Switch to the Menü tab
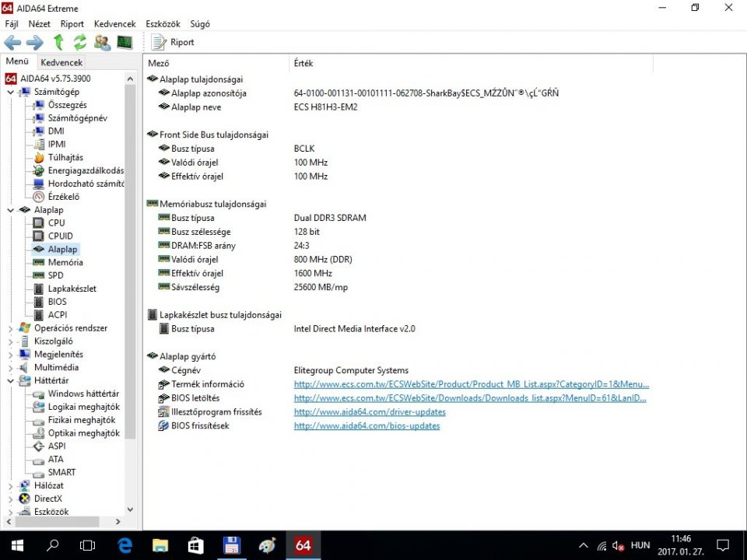 18,61
